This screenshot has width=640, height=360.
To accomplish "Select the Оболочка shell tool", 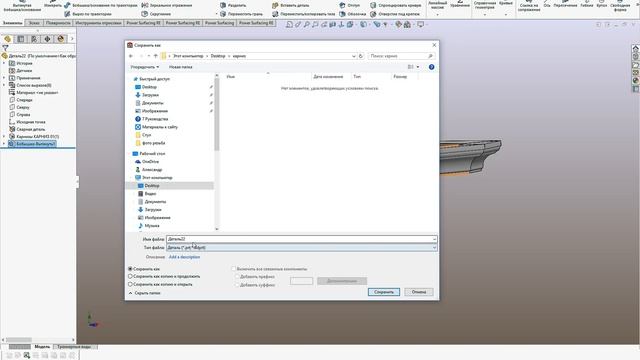I will 353,14.
